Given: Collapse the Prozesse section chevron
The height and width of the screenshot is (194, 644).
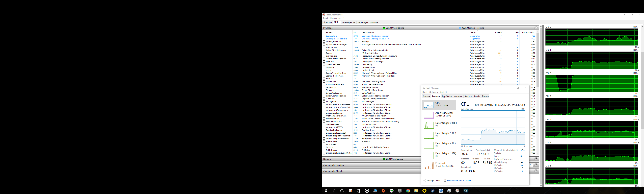Looking at the screenshot, I should pos(536,28).
